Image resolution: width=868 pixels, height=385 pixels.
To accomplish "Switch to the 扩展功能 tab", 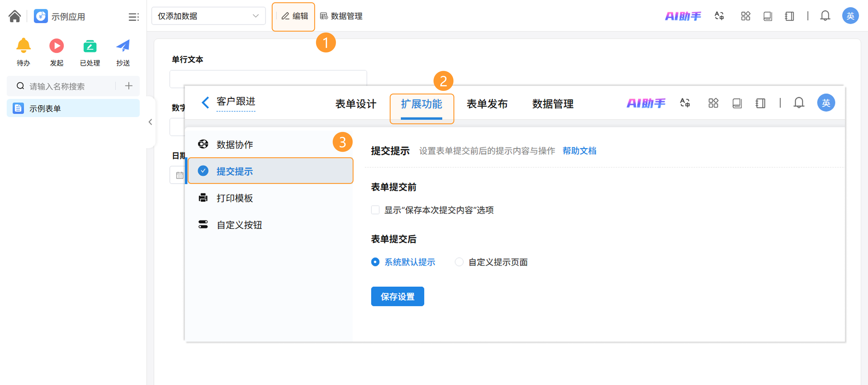I will pos(421,104).
